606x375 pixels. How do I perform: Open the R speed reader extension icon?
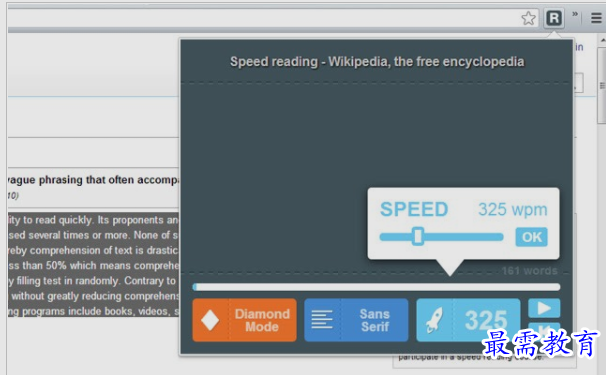pos(554,18)
